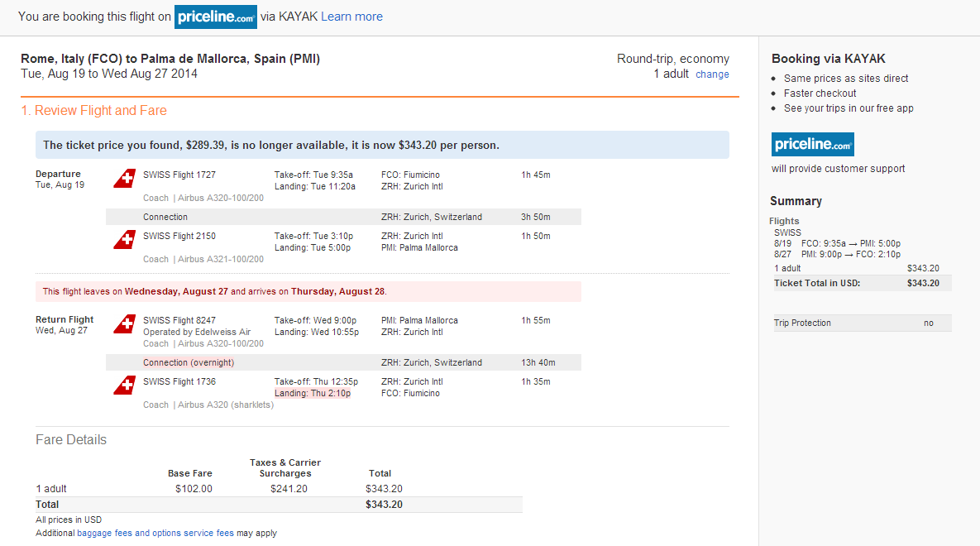The image size is (980, 546).
Task: Click the ZRH Zurich connection row for departure
Action: pyautogui.click(x=343, y=217)
